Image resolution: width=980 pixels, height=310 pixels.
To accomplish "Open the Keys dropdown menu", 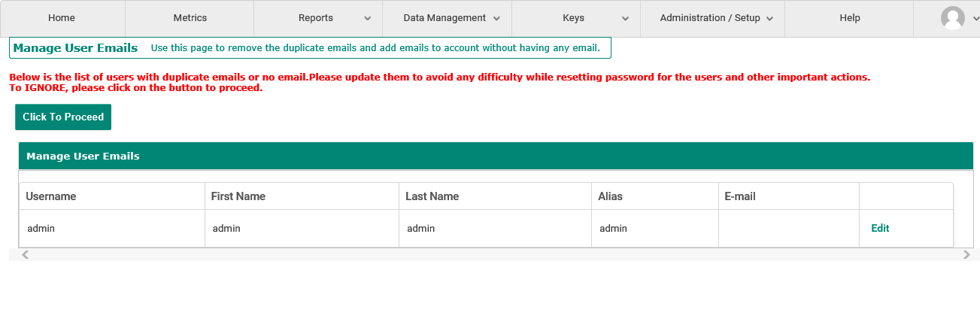I will tap(576, 18).
